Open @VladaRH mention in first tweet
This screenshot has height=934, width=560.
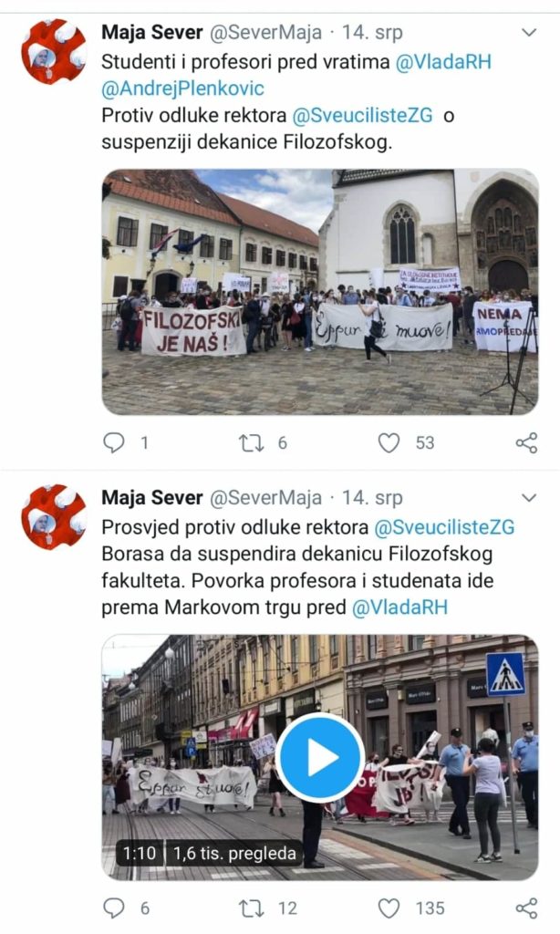(x=444, y=61)
